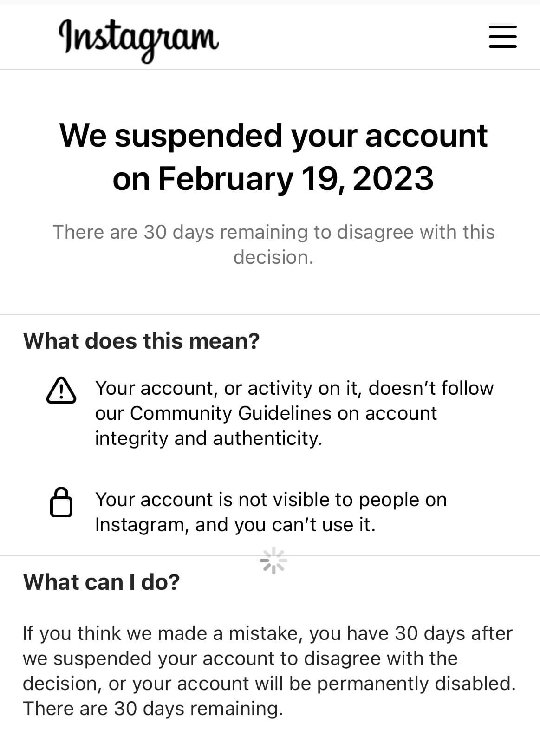Select the 'What can I do?' heading

click(x=101, y=582)
